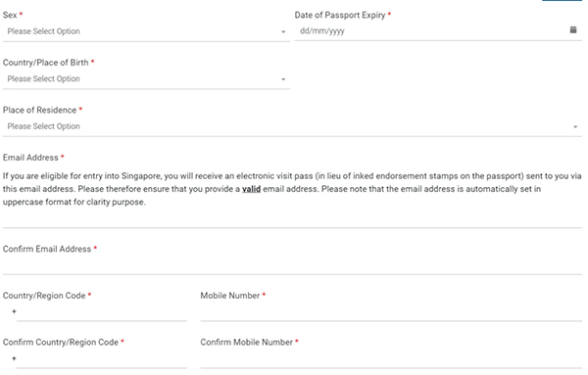
Task: Click the Country/Place of Birth dropdown arrow
Action: click(283, 79)
